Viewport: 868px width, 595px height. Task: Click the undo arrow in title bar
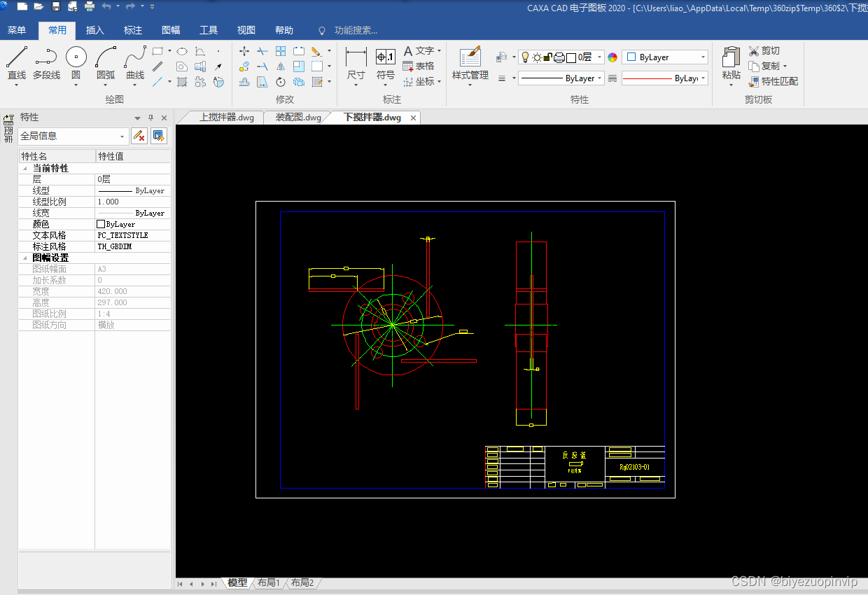[x=106, y=6]
